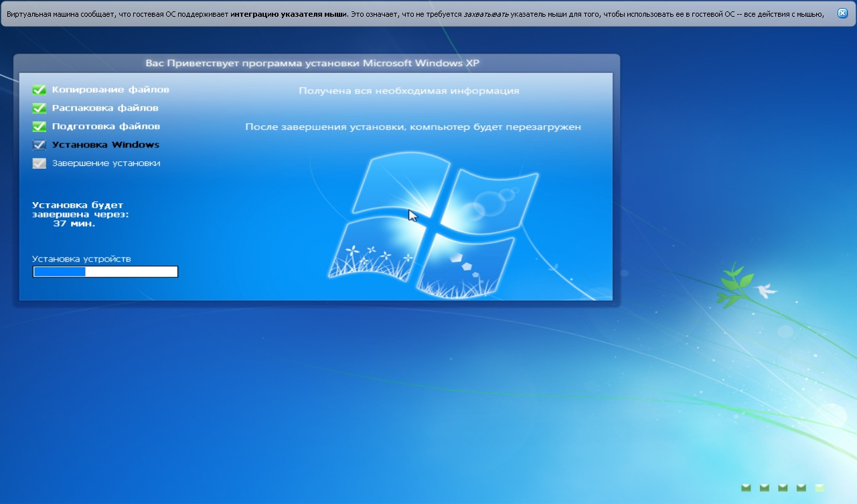
Task: Click the fourth green stage indicator icon
Action: click(x=801, y=487)
